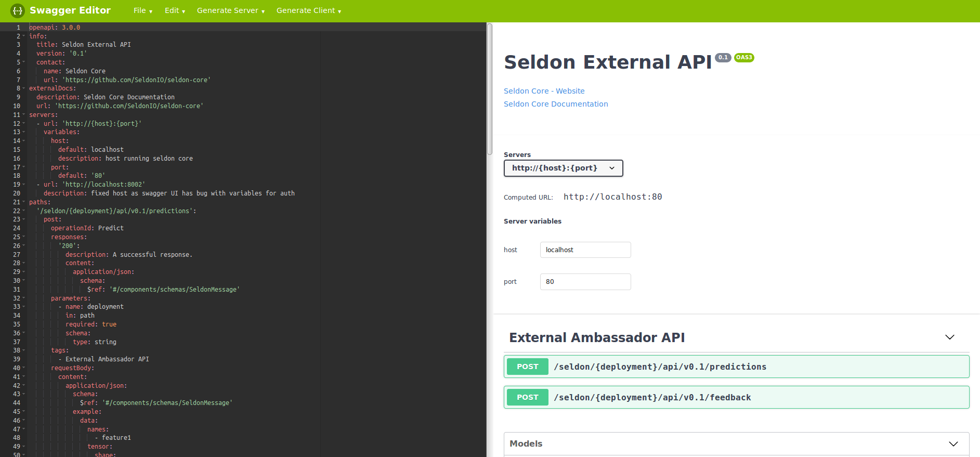Image resolution: width=980 pixels, height=457 pixels.
Task: Click the 0.1 version badge
Action: coord(723,58)
